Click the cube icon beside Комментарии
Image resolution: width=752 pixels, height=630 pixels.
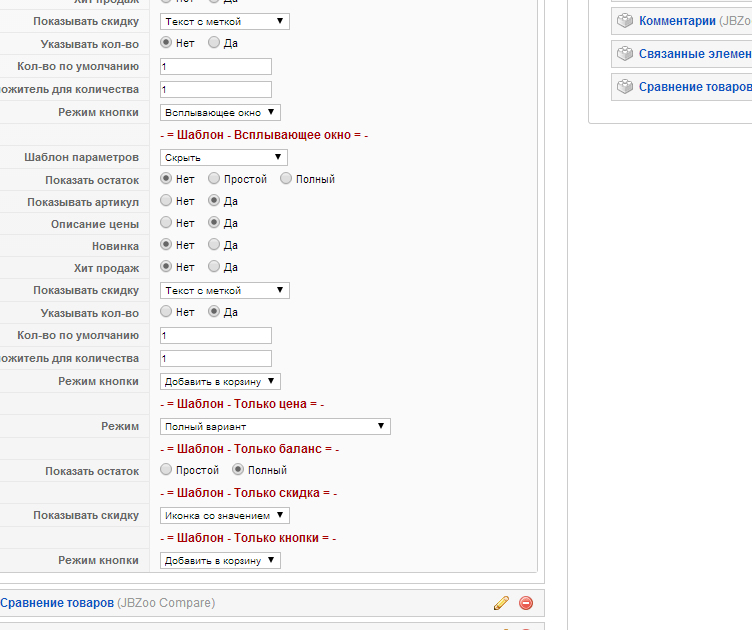pos(625,20)
